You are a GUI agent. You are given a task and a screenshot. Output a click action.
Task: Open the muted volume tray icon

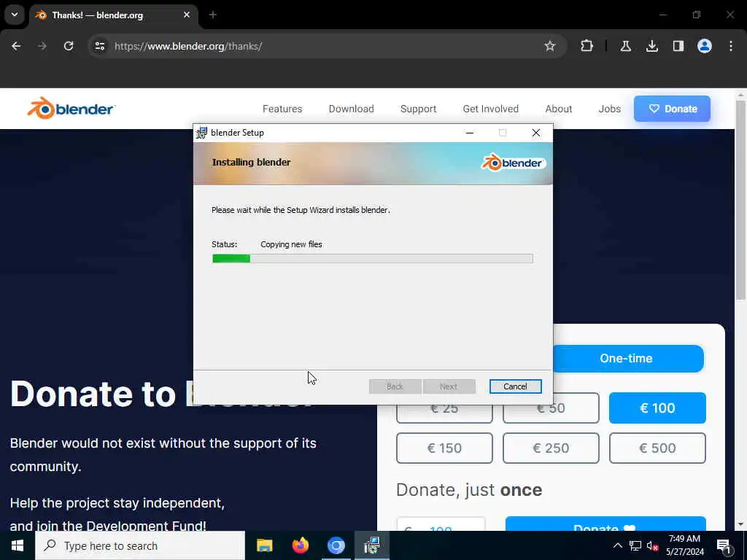(x=652, y=545)
